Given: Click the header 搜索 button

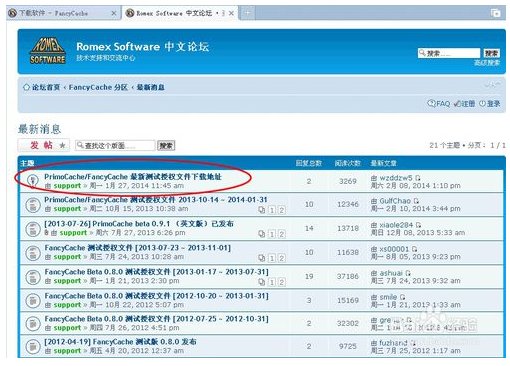Looking at the screenshot, I should pos(491,53).
